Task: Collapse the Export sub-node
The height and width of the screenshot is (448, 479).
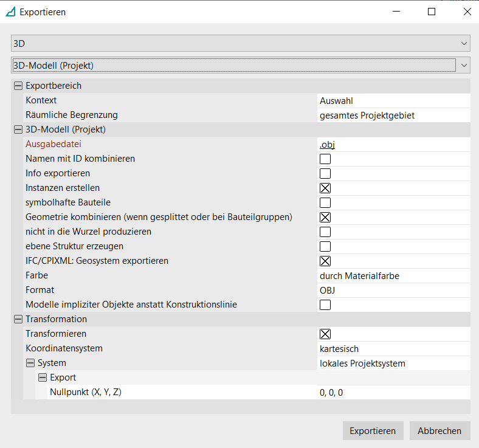Action: click(x=42, y=377)
